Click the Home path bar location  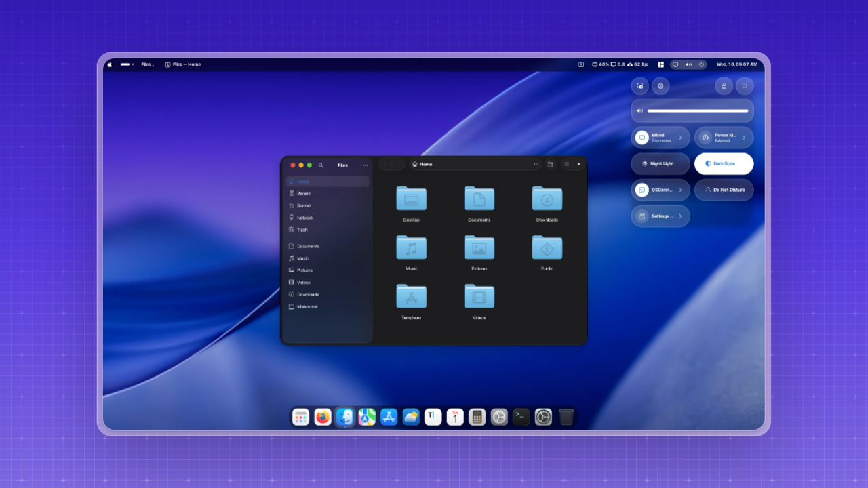[422, 164]
